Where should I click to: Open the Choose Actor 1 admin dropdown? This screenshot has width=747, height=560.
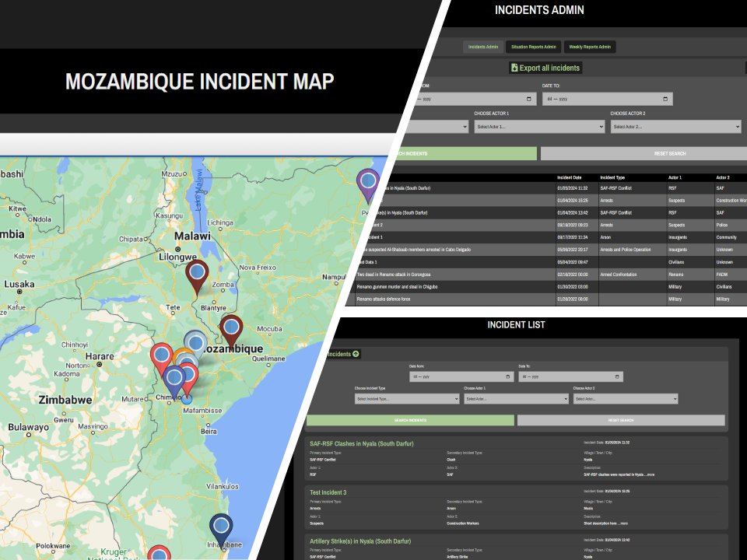point(538,126)
